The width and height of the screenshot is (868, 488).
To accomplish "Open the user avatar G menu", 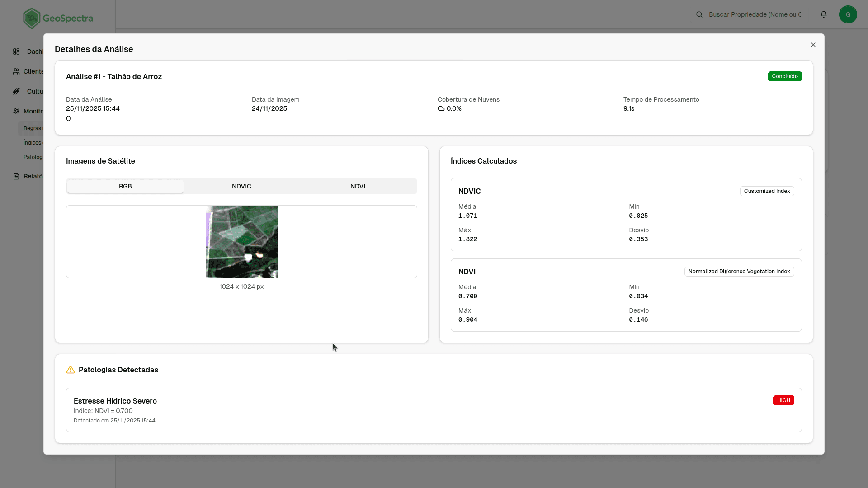I will click(848, 14).
